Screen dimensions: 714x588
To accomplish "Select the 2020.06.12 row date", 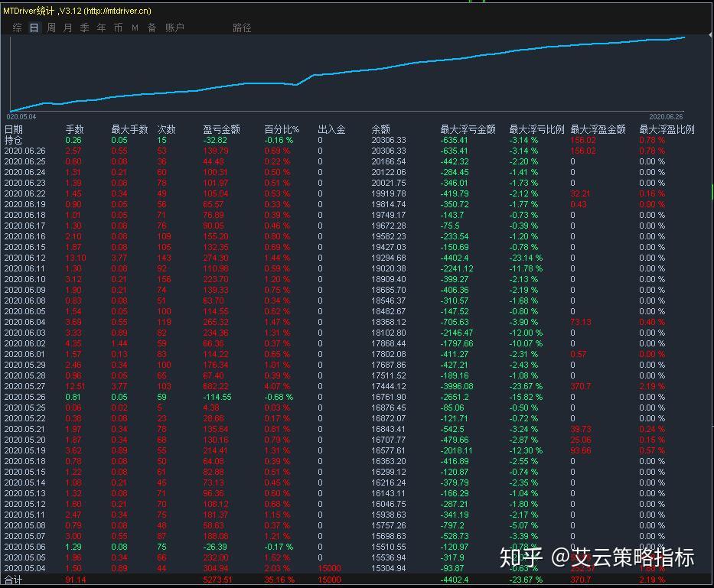I will tap(24, 258).
